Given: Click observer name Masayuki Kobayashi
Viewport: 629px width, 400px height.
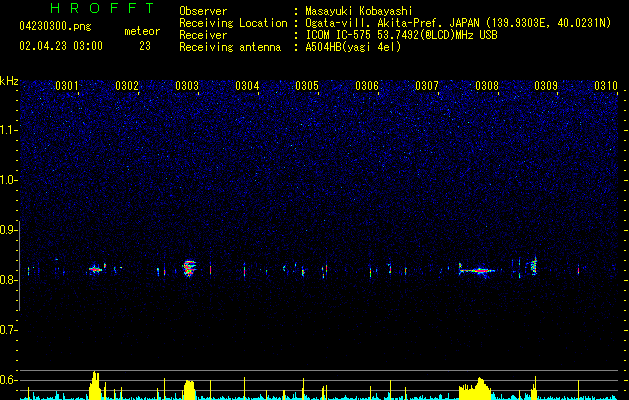Looking at the screenshot, I should click(x=359, y=11).
